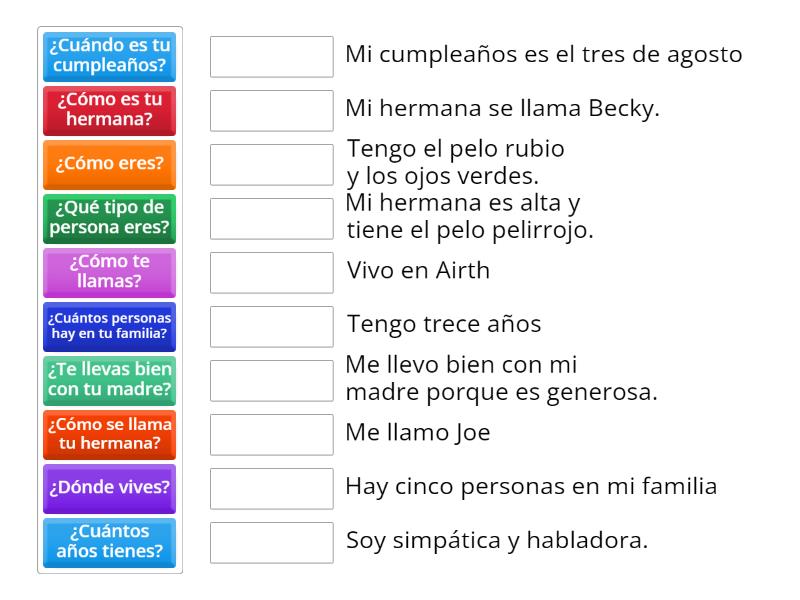This screenshot has width=800, height=600.
Task: Click the red ¿Cómo es tu hermana? tile
Action: [109, 111]
